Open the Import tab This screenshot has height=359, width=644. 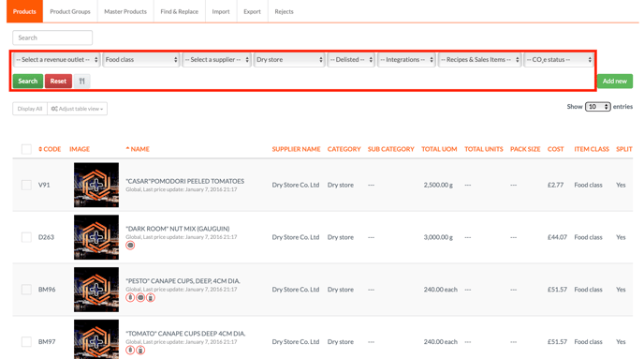221,11
